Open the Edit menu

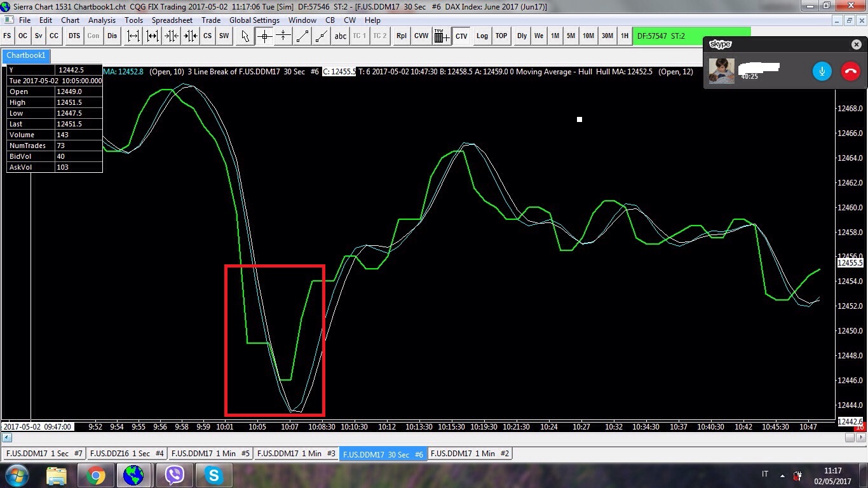click(x=45, y=20)
